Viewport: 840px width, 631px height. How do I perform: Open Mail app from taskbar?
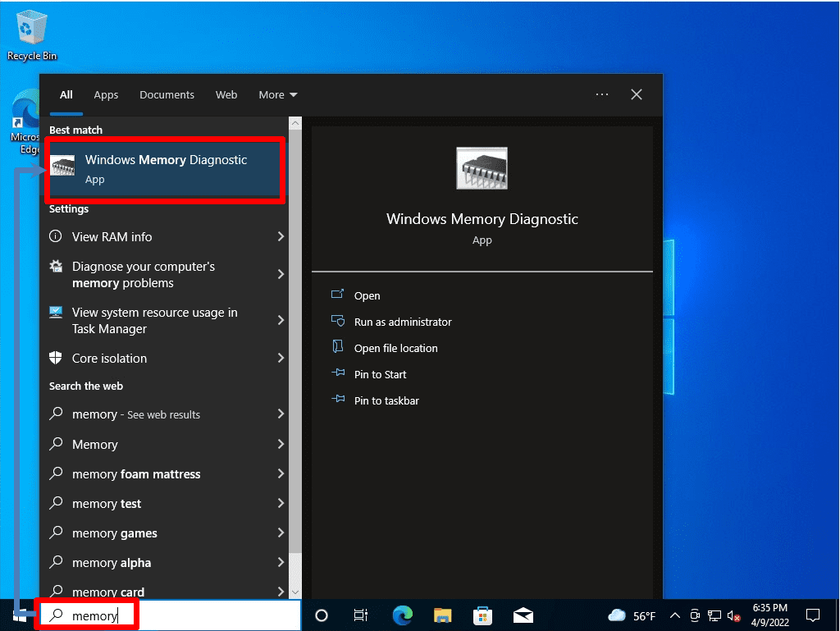tap(523, 616)
